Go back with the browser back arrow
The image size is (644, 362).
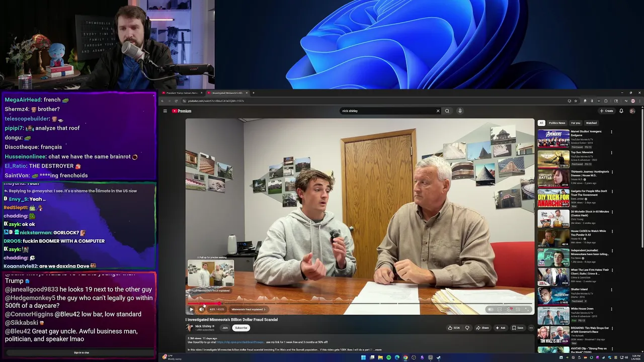click(x=163, y=101)
